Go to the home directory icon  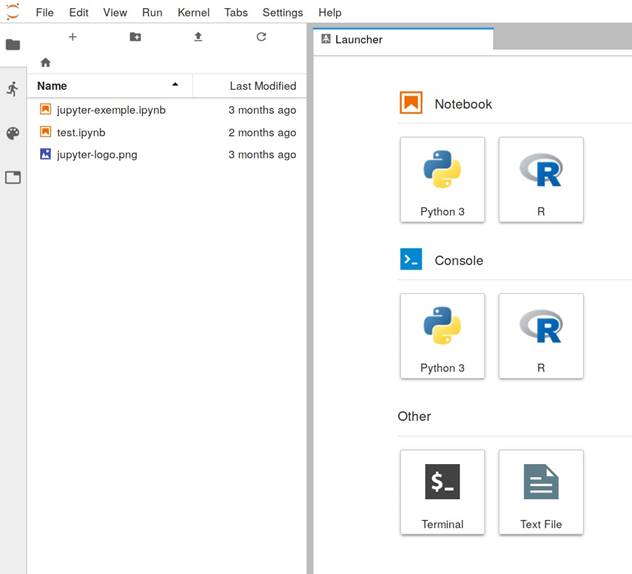[x=45, y=62]
